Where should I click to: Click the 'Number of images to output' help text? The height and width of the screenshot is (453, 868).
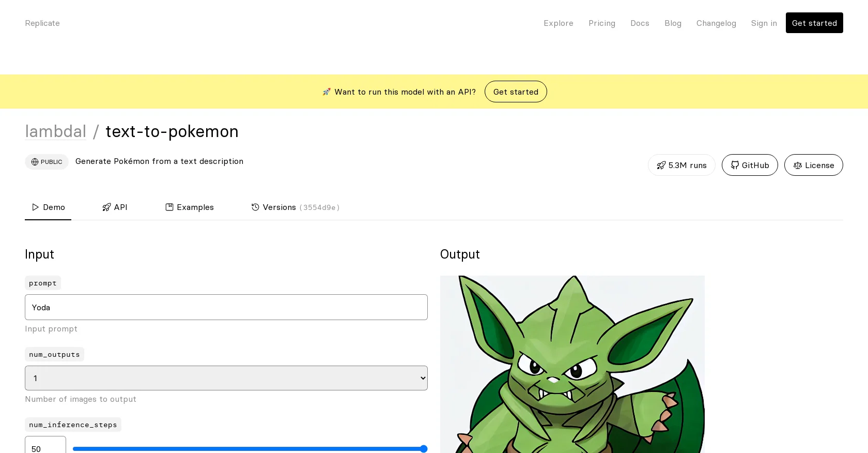pyautogui.click(x=81, y=399)
